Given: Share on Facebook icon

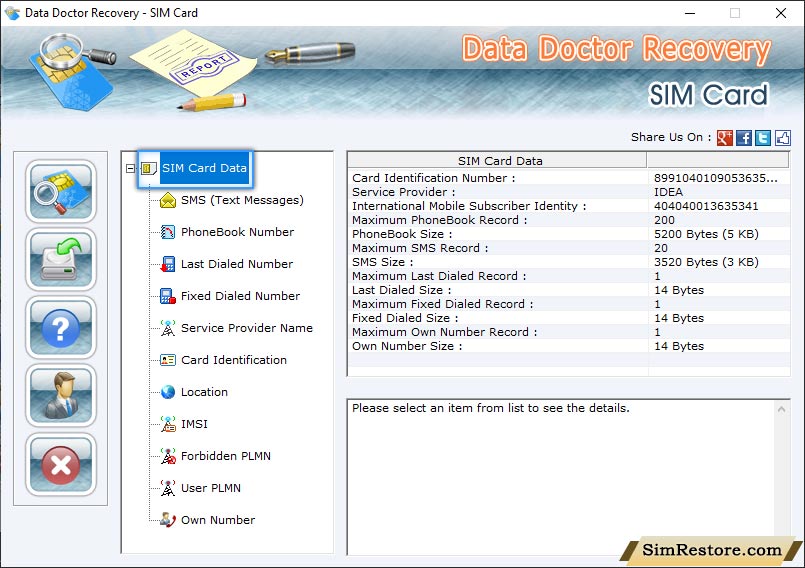Looking at the screenshot, I should coord(744,138).
